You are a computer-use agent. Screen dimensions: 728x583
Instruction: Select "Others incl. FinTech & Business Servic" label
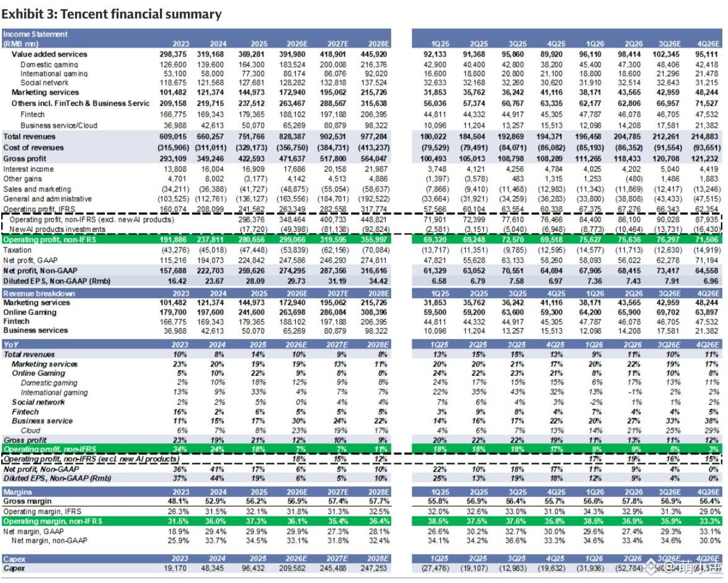coord(81,103)
